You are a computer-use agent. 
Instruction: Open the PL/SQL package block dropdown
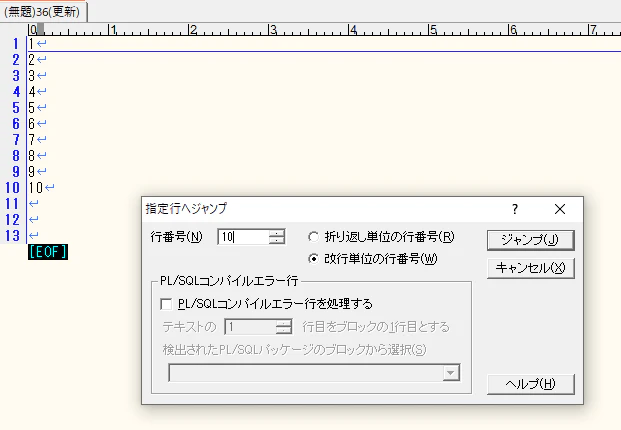point(451,373)
